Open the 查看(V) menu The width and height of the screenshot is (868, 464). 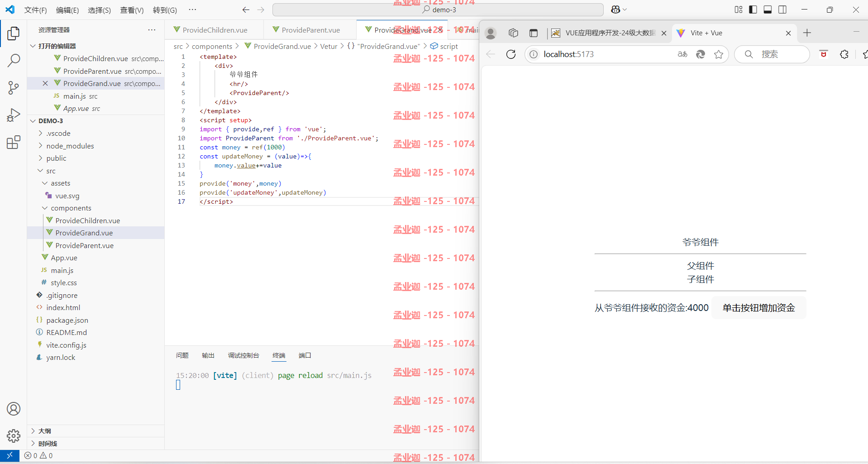[x=132, y=10]
